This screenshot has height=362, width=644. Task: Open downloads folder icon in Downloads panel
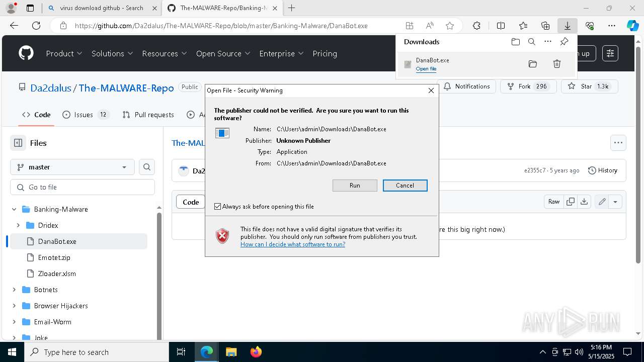515,42
